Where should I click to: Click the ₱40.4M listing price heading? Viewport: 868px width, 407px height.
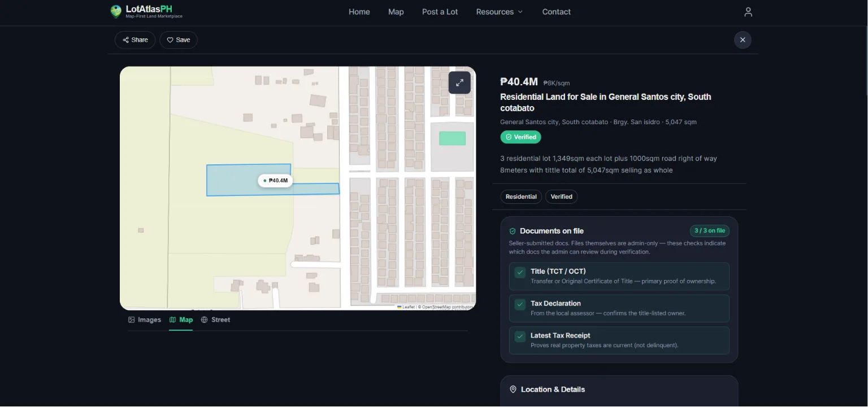[519, 82]
